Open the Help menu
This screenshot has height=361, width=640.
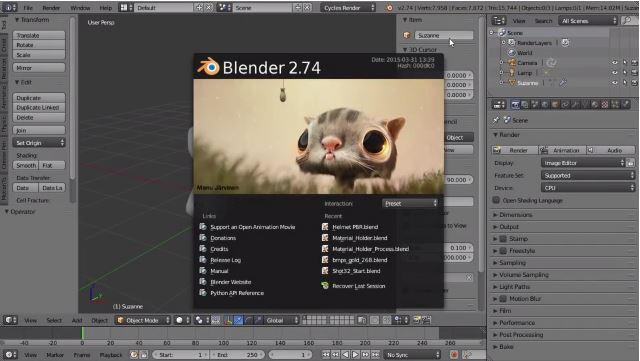coord(106,8)
